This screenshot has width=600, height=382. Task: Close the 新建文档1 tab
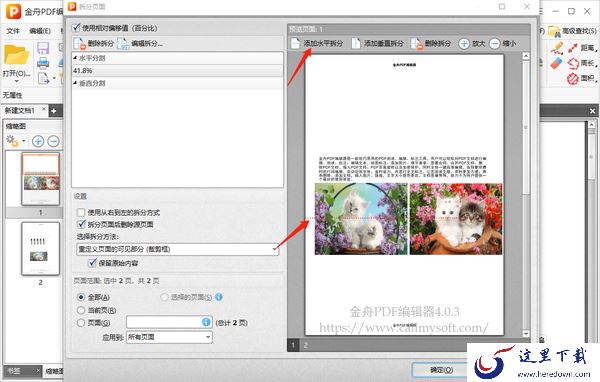pos(44,109)
